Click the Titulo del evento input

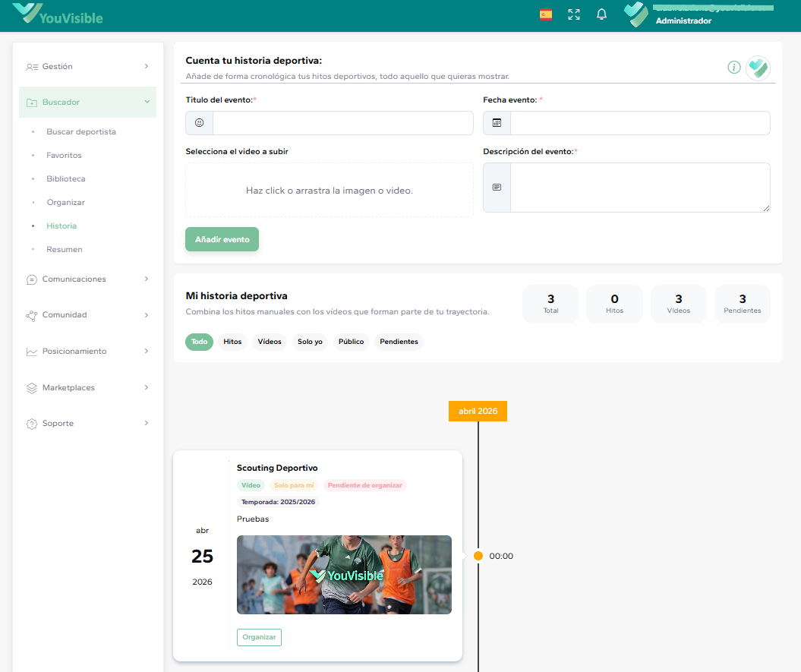pyautogui.click(x=342, y=123)
